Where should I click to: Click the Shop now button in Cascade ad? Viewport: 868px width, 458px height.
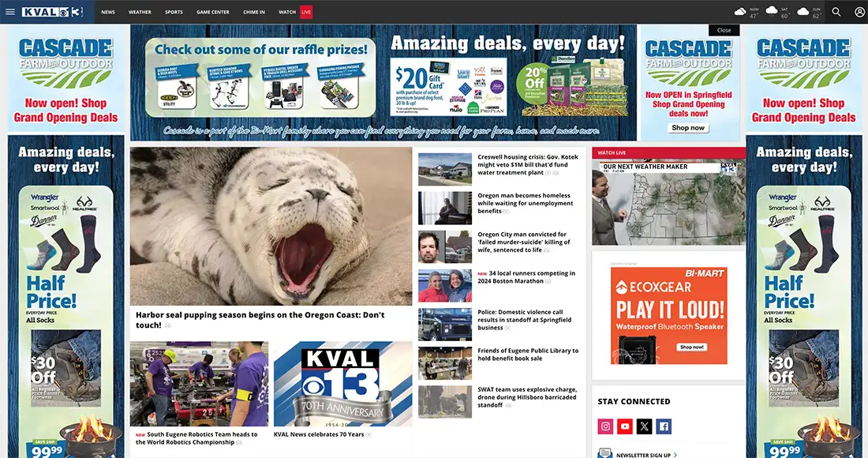[x=688, y=128]
